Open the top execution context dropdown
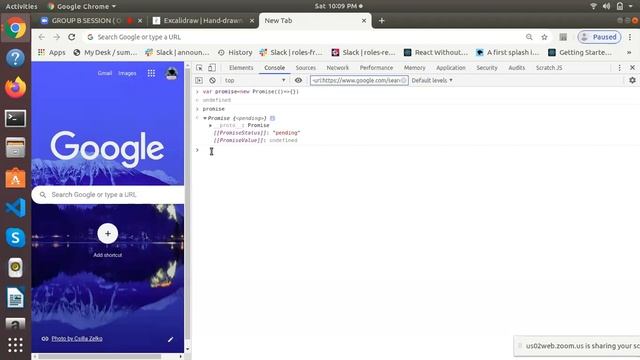 point(254,80)
